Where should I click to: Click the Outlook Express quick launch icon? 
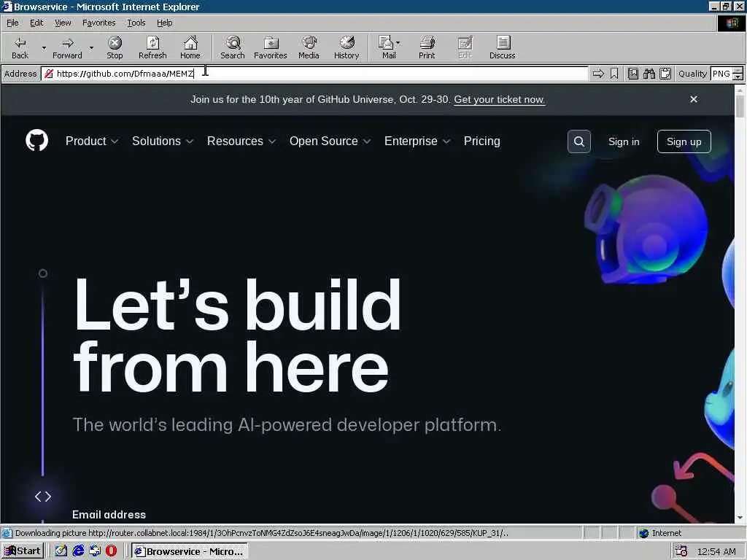(x=95, y=551)
